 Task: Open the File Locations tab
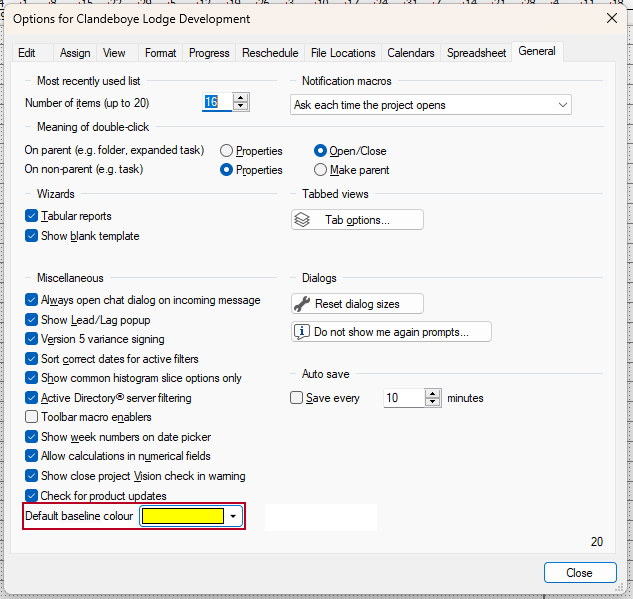coord(343,53)
